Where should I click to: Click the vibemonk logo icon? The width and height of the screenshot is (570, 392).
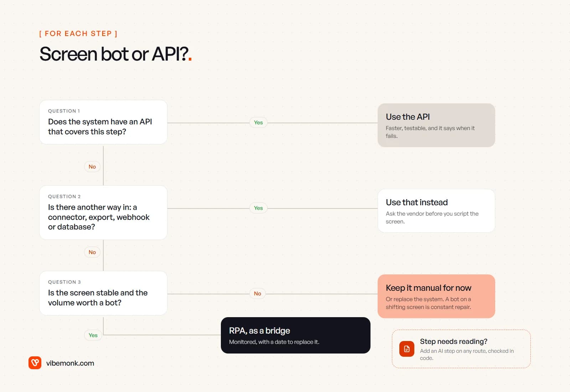point(35,363)
